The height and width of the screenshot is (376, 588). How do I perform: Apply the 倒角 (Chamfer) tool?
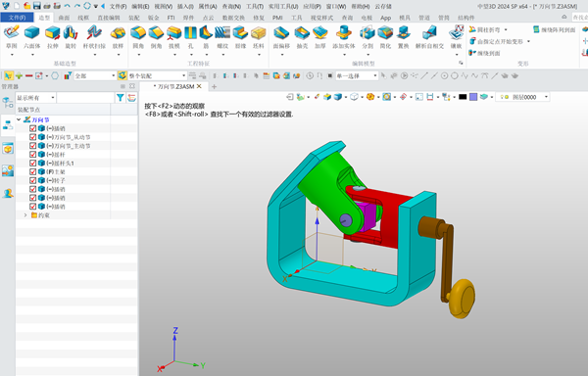tap(156, 37)
